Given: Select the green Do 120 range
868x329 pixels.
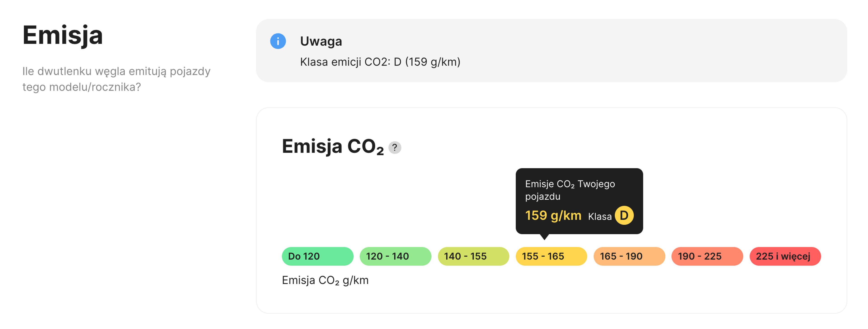Looking at the screenshot, I should [x=317, y=256].
